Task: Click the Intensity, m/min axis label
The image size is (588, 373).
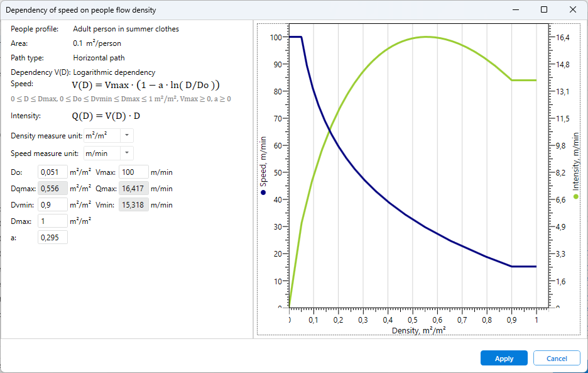Action: click(x=576, y=161)
